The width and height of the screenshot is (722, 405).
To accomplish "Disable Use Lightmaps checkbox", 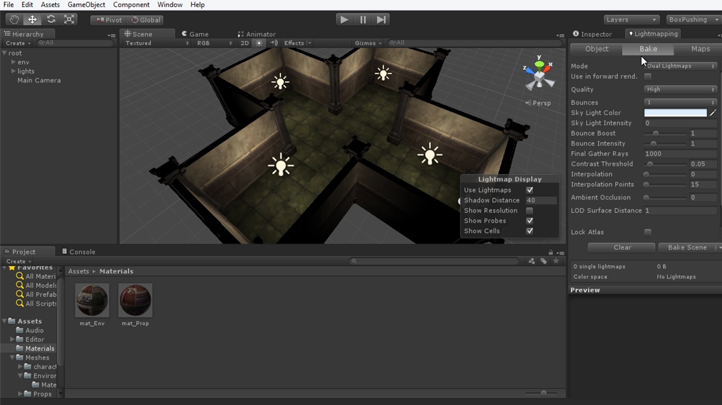I will coord(530,190).
